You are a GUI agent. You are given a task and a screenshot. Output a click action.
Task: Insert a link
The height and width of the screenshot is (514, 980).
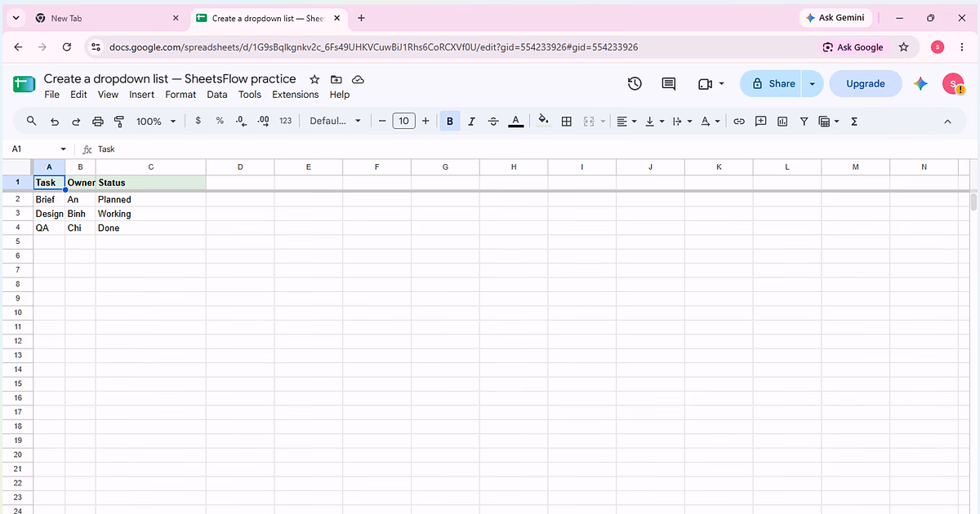739,121
